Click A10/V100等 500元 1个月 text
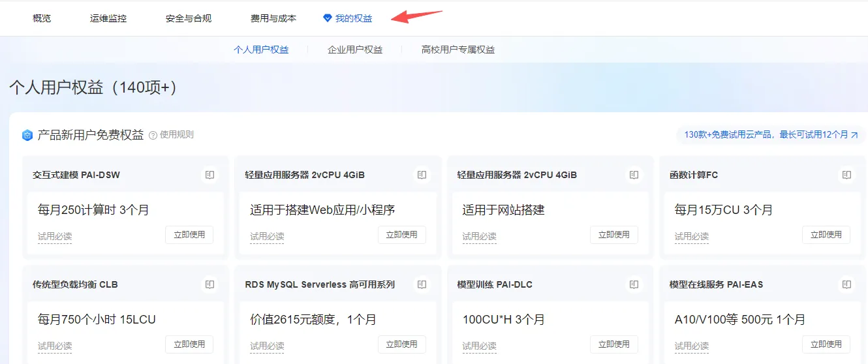Viewport: 868px width, 364px height. pyautogui.click(x=740, y=320)
